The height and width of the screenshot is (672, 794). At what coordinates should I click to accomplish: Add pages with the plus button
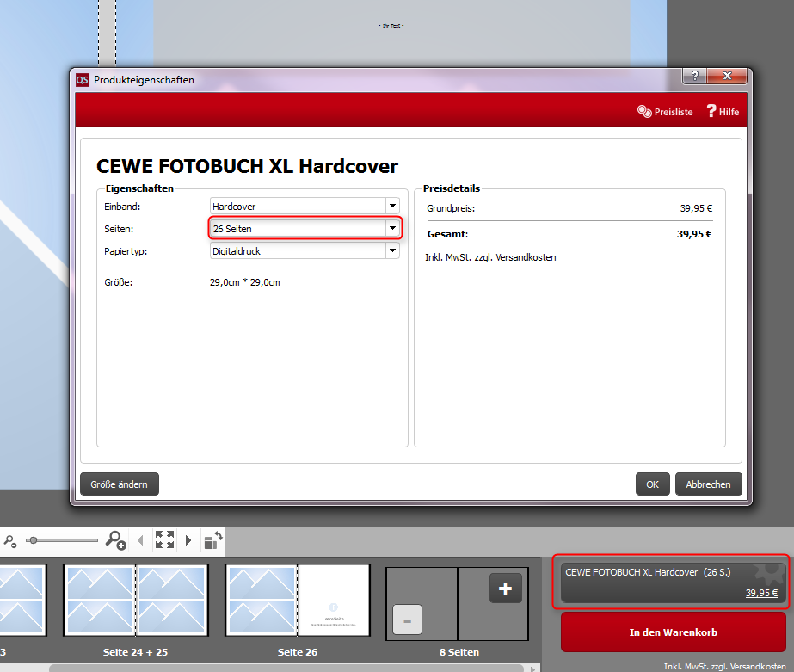505,589
